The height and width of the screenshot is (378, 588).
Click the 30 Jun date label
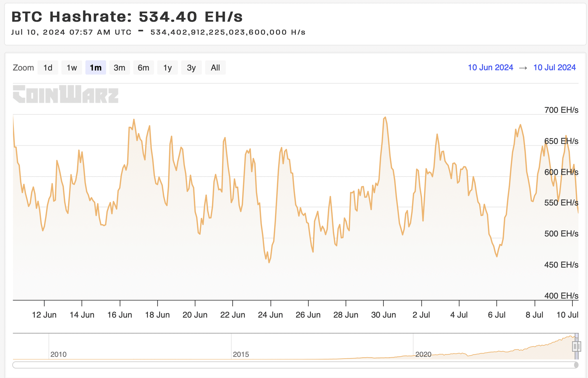pyautogui.click(x=383, y=315)
